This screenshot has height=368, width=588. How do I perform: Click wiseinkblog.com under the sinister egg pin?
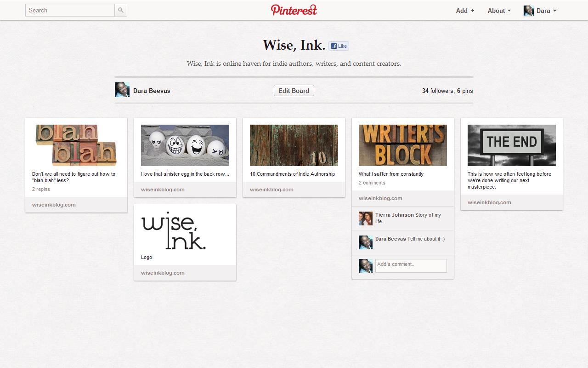[x=163, y=190]
